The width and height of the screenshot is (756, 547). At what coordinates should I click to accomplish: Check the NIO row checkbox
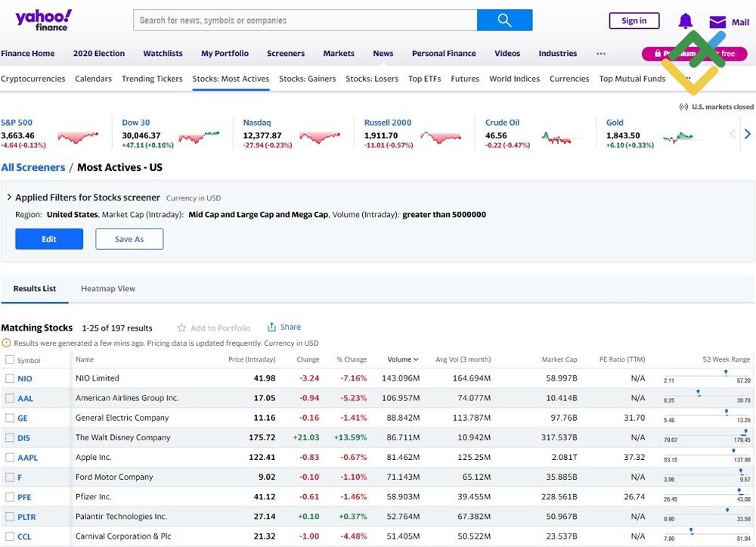click(10, 378)
